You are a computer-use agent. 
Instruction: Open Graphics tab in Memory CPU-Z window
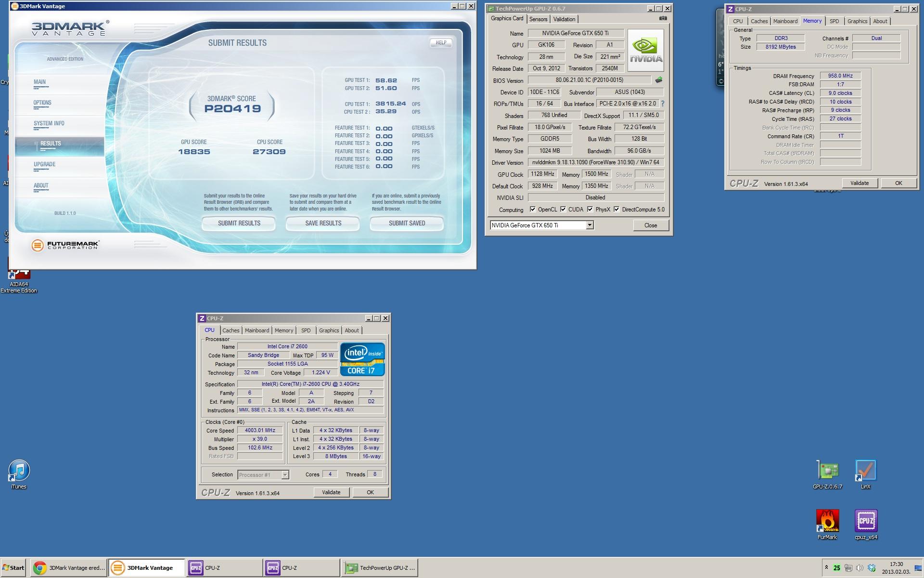point(857,21)
